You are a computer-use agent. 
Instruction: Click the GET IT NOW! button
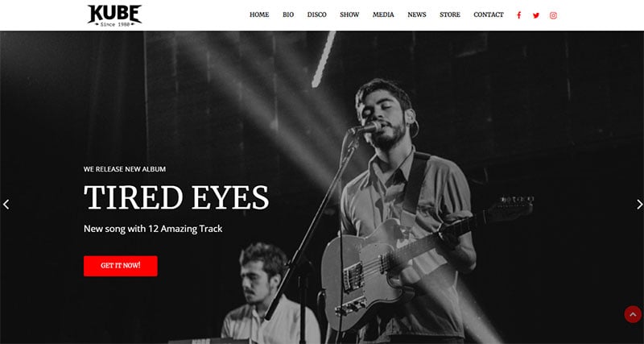click(120, 266)
